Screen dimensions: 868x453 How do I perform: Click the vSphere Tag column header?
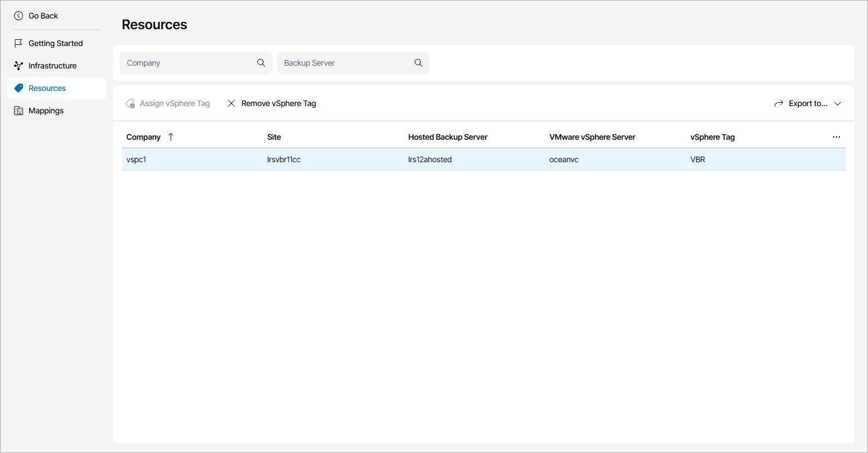coord(712,137)
